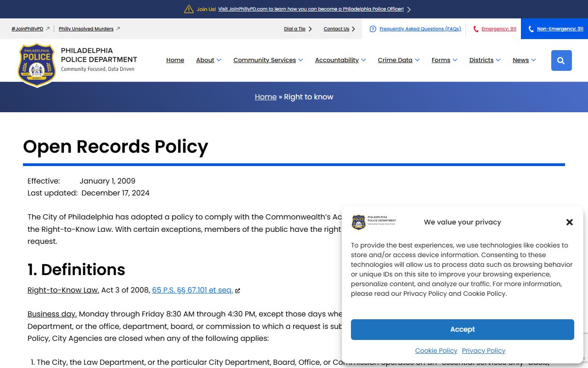Click external link icon after 65 P.S. citation

pyautogui.click(x=237, y=291)
